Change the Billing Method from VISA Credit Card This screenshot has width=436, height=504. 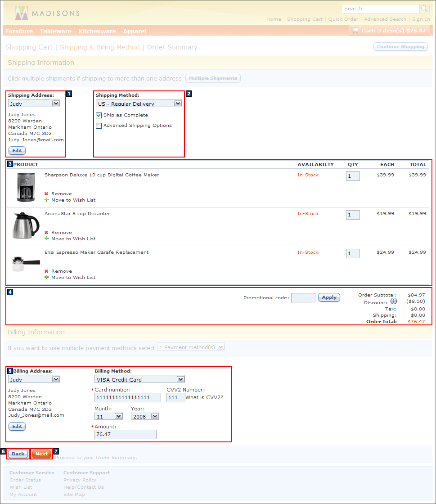pyautogui.click(x=180, y=379)
